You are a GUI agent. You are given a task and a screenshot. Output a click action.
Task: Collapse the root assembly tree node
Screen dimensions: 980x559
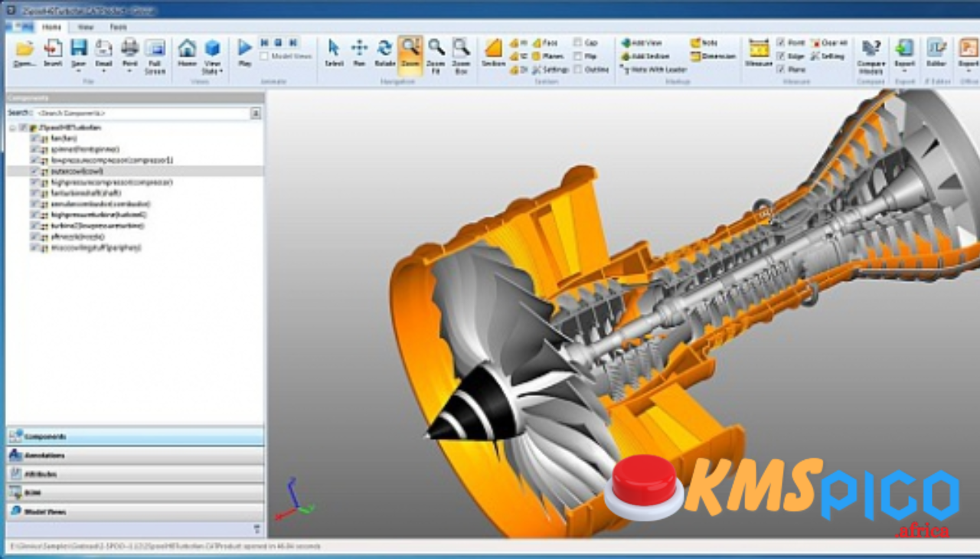(x=13, y=127)
